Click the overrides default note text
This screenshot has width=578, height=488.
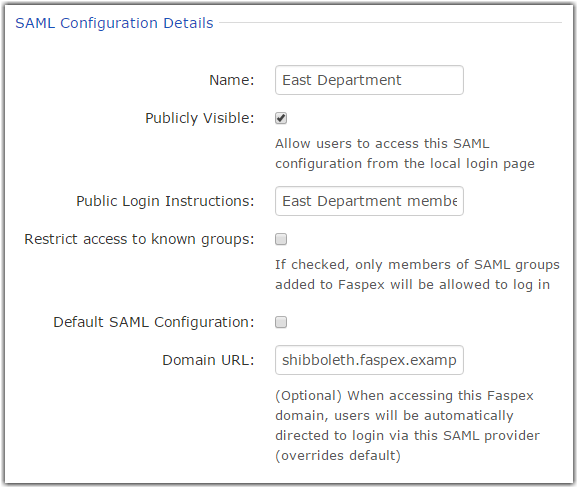pos(338,456)
